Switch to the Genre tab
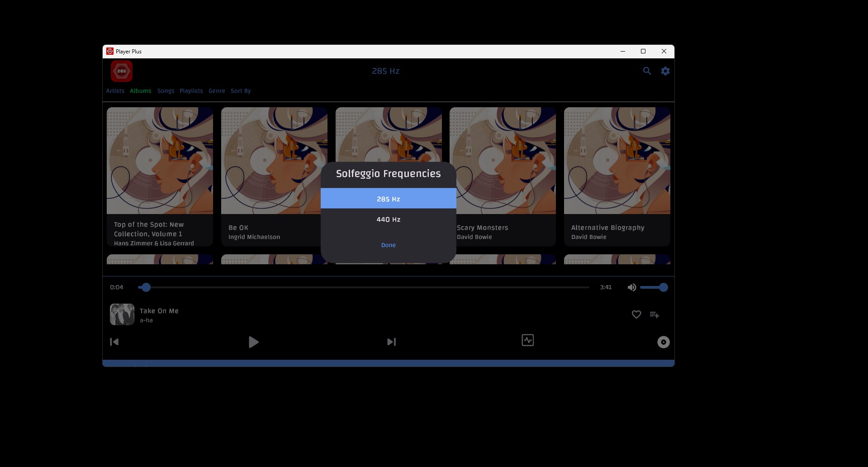 217,91
